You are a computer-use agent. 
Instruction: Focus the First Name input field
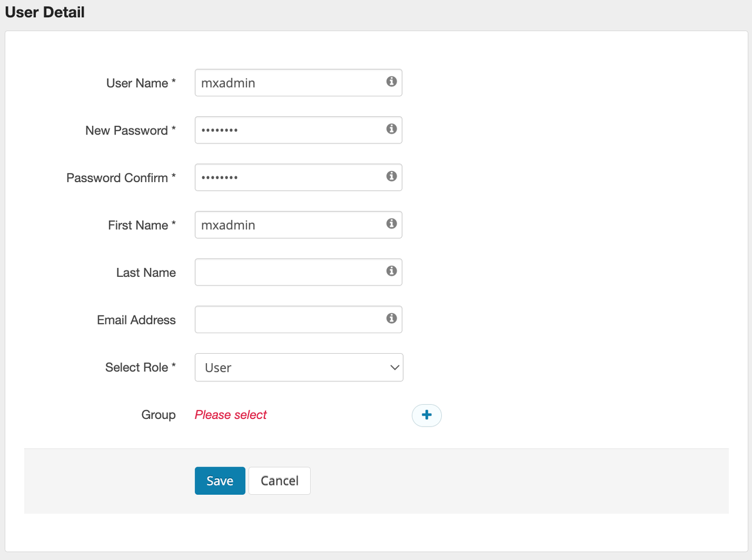(x=298, y=225)
